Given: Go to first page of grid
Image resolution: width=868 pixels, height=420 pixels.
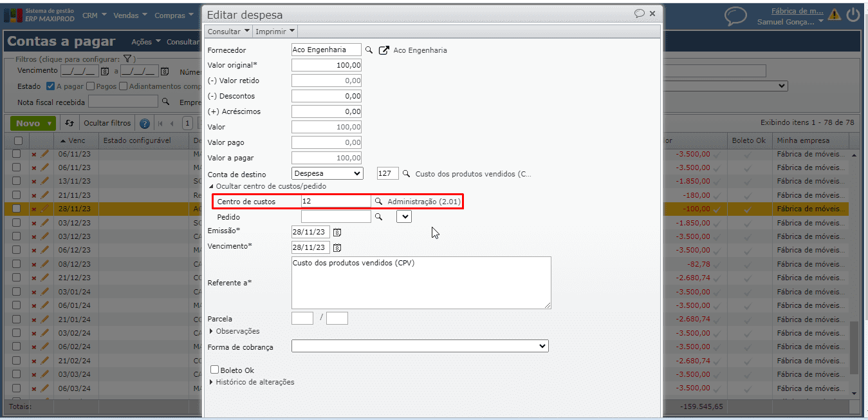Looking at the screenshot, I should coord(160,124).
